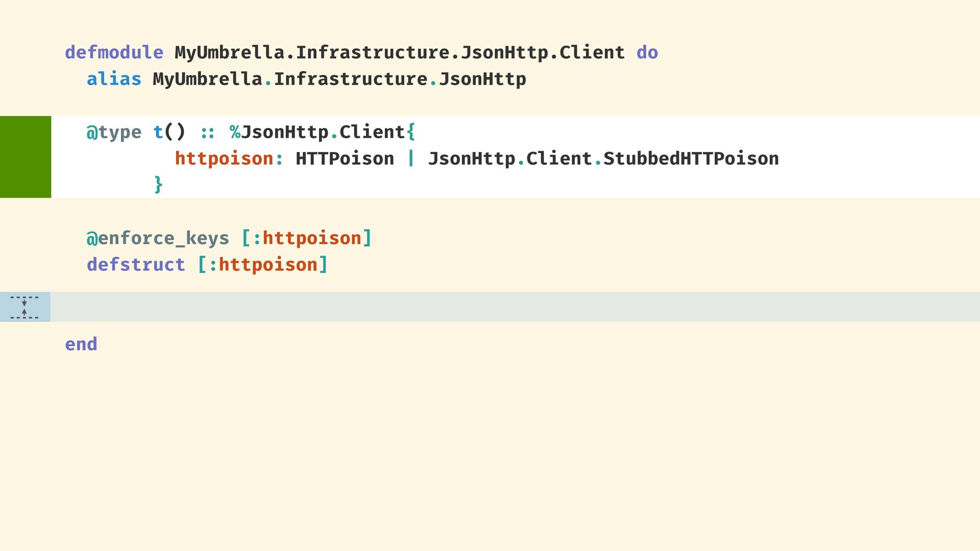Click the 'alias' keyword
Viewport: 980px width, 551px height.
point(114,79)
